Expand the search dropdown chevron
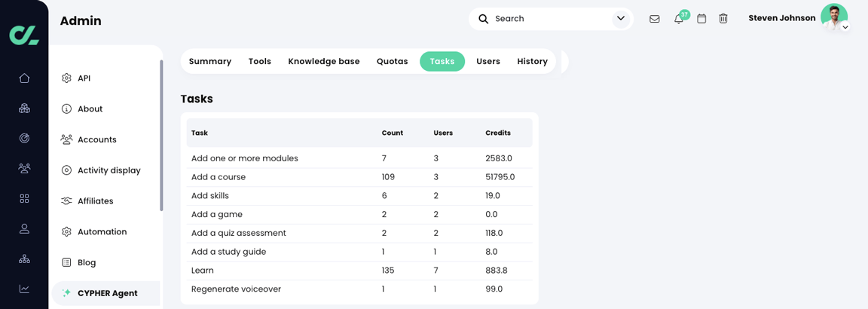 click(x=621, y=19)
